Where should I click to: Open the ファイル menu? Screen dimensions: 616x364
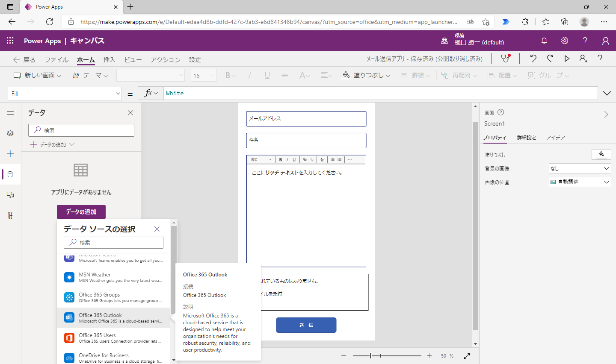(56, 60)
